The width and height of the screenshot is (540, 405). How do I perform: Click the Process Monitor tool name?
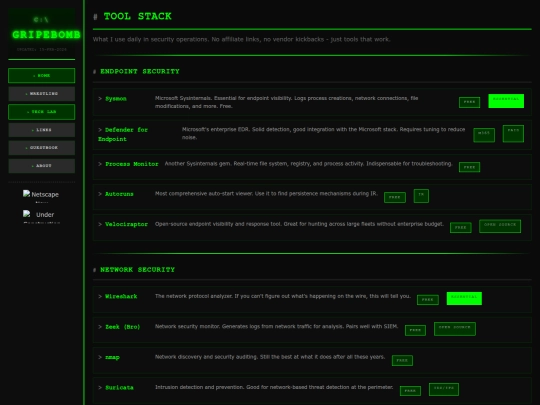click(x=132, y=164)
